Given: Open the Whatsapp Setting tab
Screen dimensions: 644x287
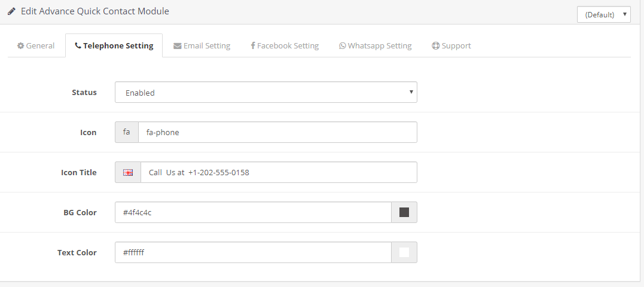Looking at the screenshot, I should [x=375, y=45].
